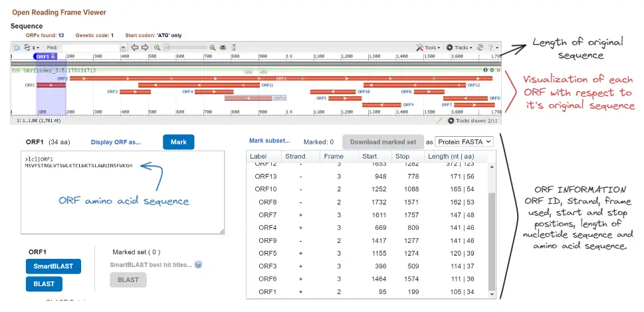The width and height of the screenshot is (644, 312).
Task: Open the Display ORF as... link
Action: coord(116,141)
